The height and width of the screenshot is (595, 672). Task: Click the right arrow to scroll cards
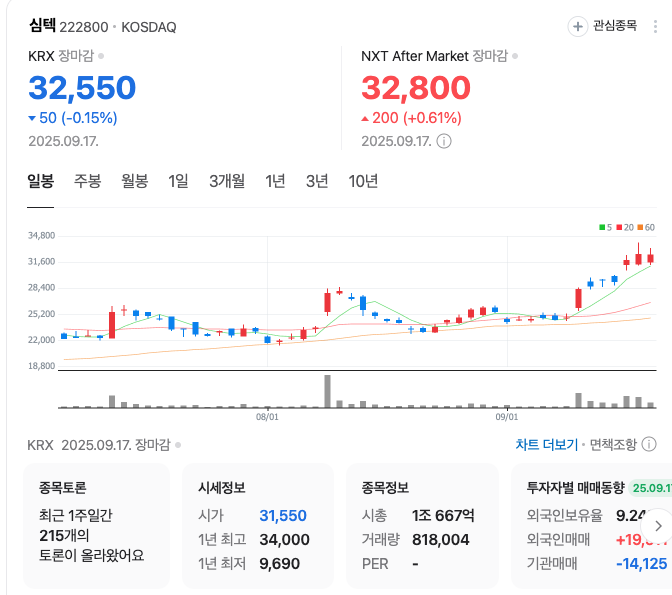[x=658, y=526]
